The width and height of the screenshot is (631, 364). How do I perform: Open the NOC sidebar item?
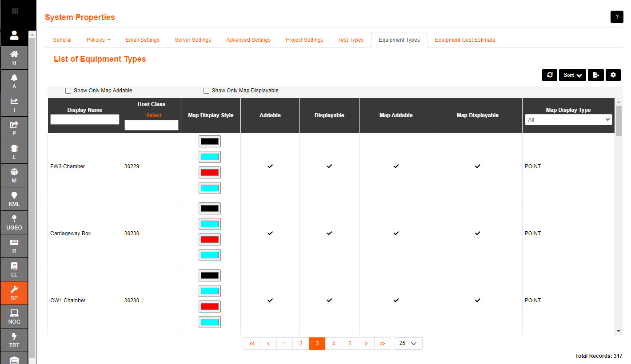pos(14,317)
